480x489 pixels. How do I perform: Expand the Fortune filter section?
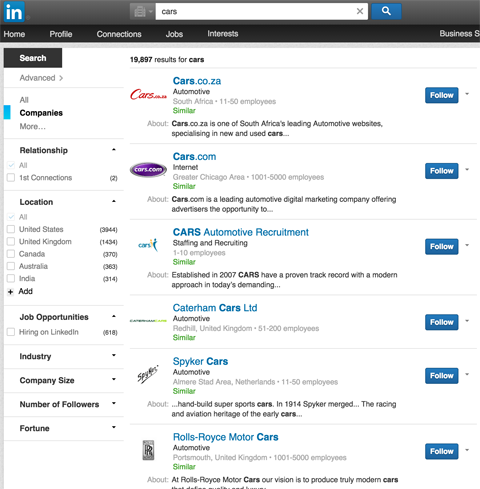(114, 427)
